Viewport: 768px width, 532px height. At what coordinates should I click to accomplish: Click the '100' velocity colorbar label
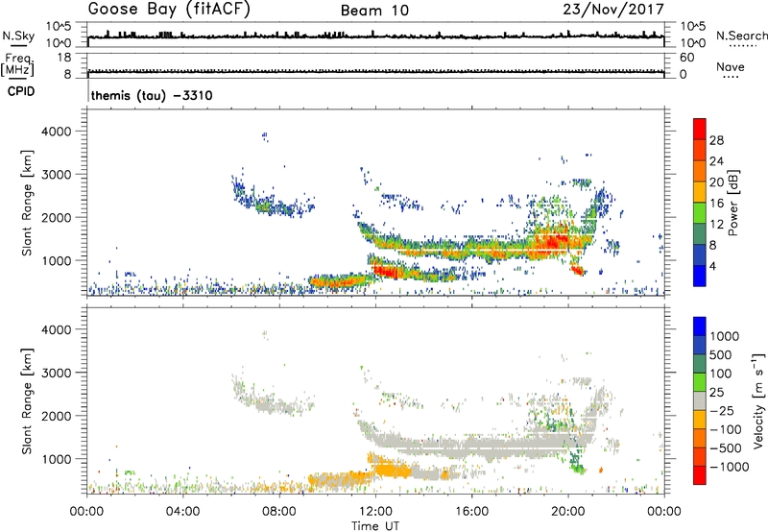point(721,374)
